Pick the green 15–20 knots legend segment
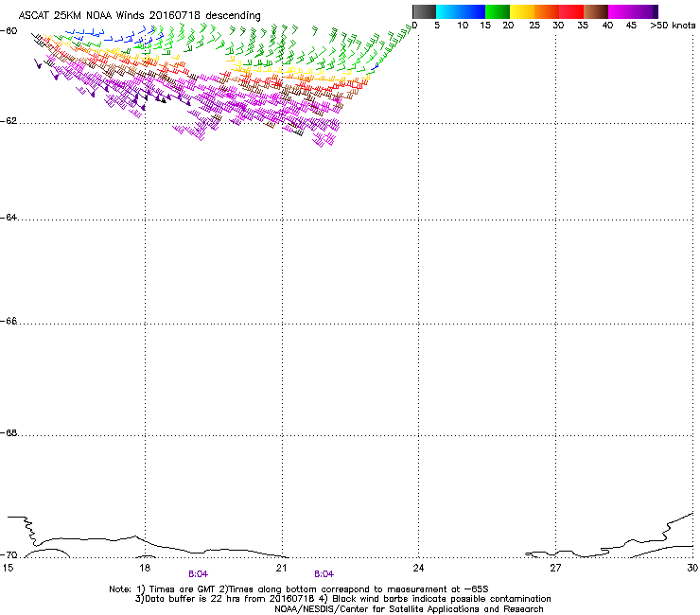This screenshot has width=700, height=615. coord(498,11)
